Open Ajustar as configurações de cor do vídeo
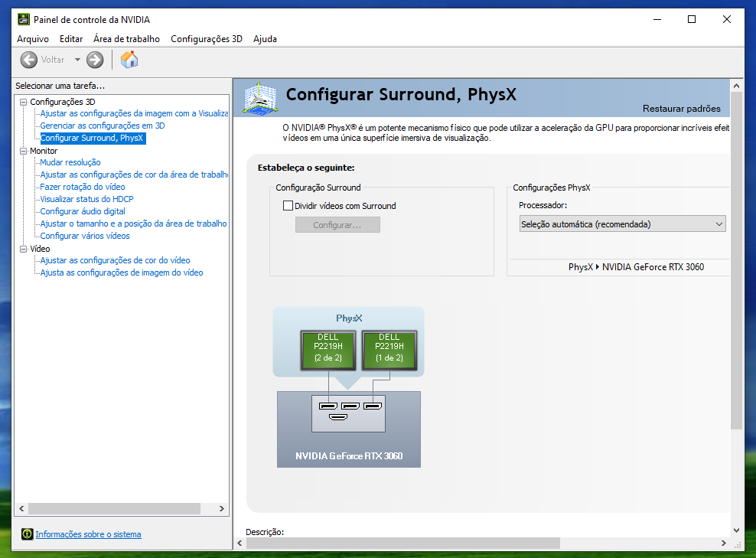The width and height of the screenshot is (756, 558). coord(116,260)
